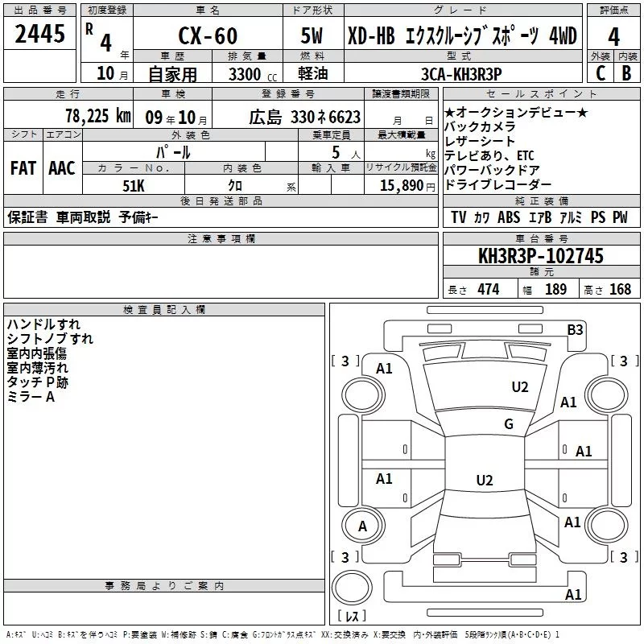Select the length value 474
The height and width of the screenshot is (644, 644).
489,289
